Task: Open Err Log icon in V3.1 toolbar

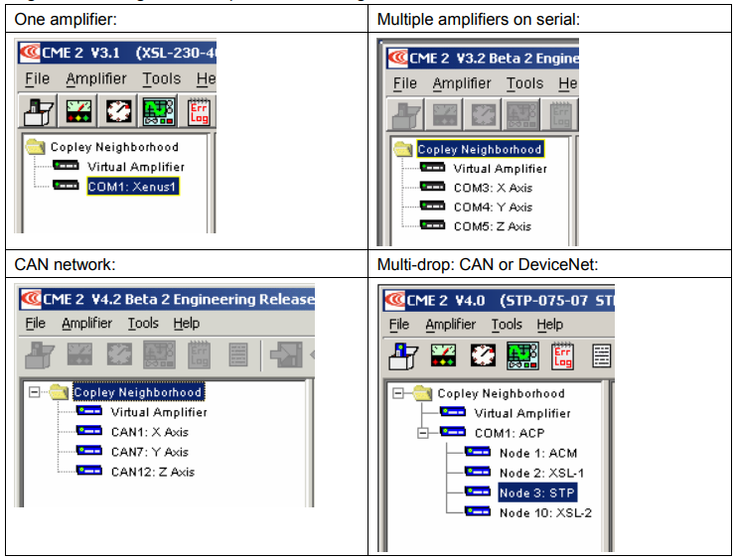Action: click(x=199, y=112)
